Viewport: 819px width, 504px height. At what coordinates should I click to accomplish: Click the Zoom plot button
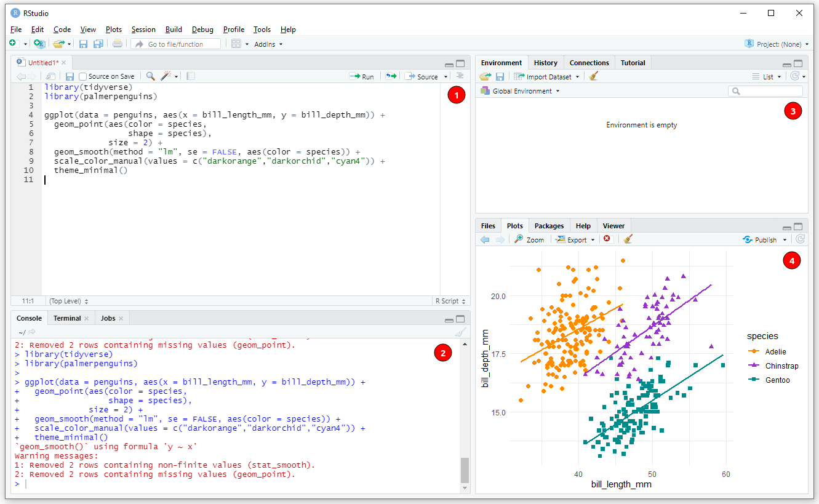(530, 239)
